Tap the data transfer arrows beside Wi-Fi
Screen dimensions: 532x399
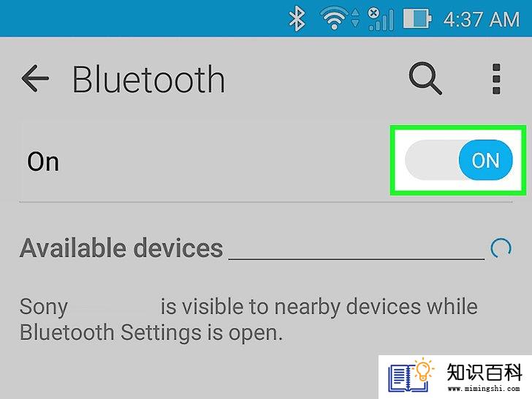(x=355, y=19)
